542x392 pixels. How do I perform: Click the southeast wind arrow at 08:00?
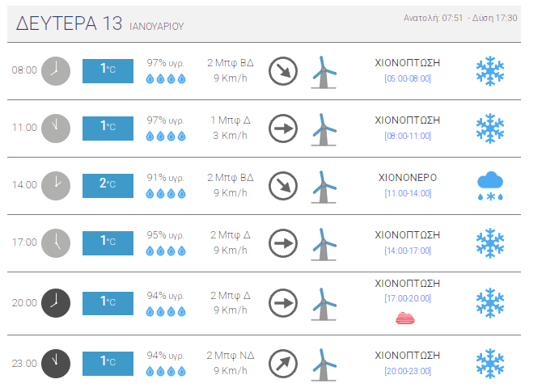283,70
